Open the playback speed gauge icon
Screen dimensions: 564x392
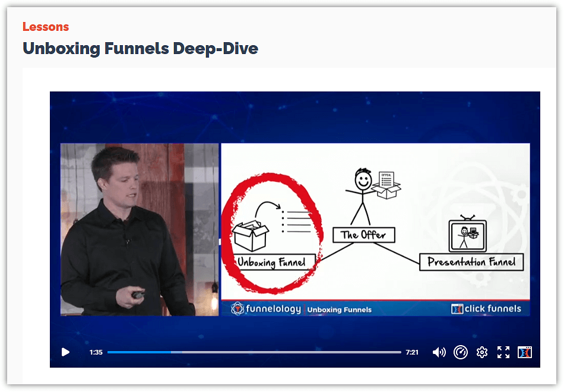click(x=461, y=352)
